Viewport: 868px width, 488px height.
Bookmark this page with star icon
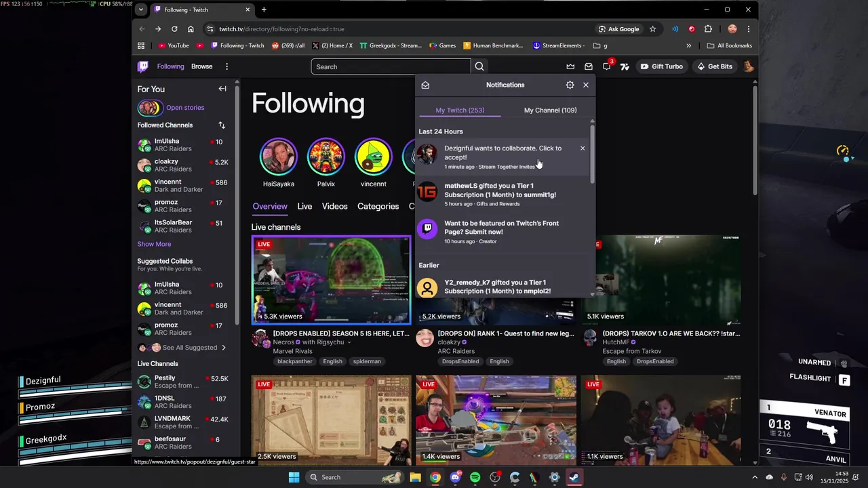(652, 29)
